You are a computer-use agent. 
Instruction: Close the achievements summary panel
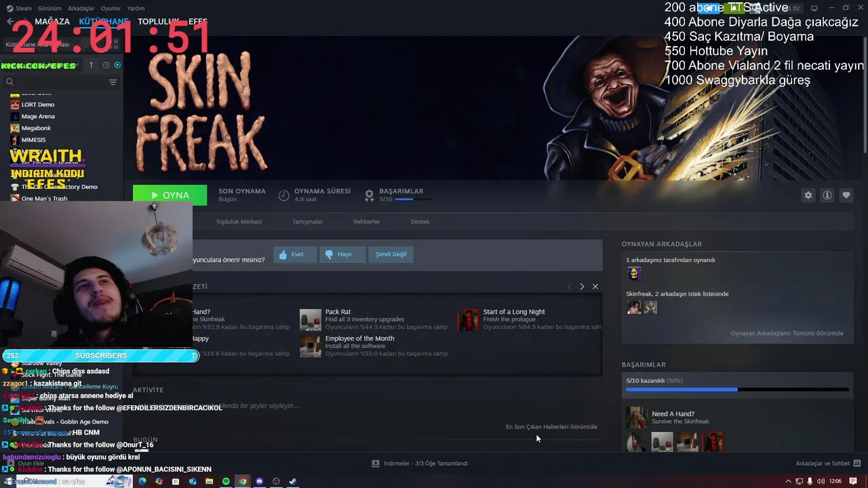[x=595, y=287]
